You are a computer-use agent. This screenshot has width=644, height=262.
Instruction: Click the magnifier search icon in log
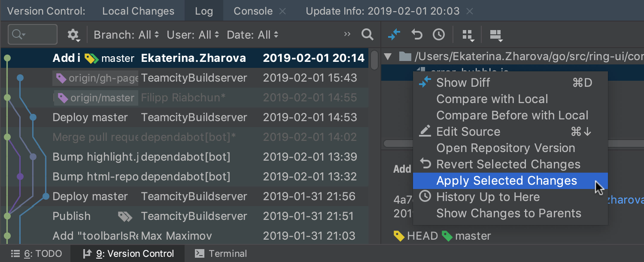pos(367,34)
